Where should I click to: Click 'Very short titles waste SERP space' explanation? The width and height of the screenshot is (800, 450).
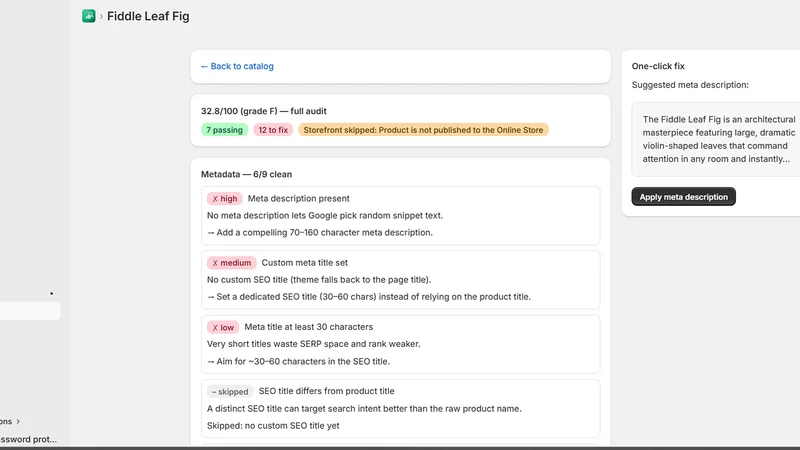(x=314, y=344)
